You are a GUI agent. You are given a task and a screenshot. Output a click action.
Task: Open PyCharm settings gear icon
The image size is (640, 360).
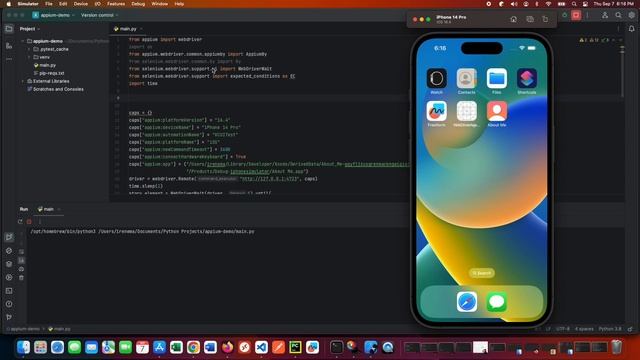point(631,16)
